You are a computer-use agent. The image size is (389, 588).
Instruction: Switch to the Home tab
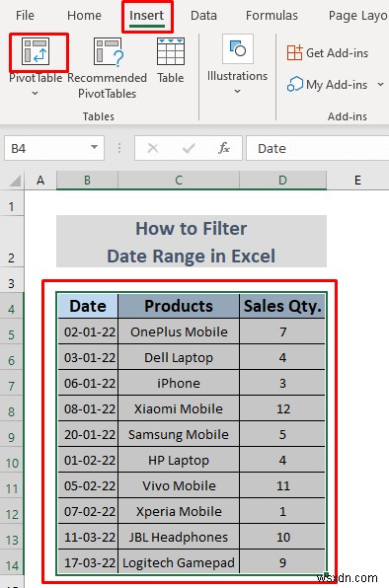(84, 16)
